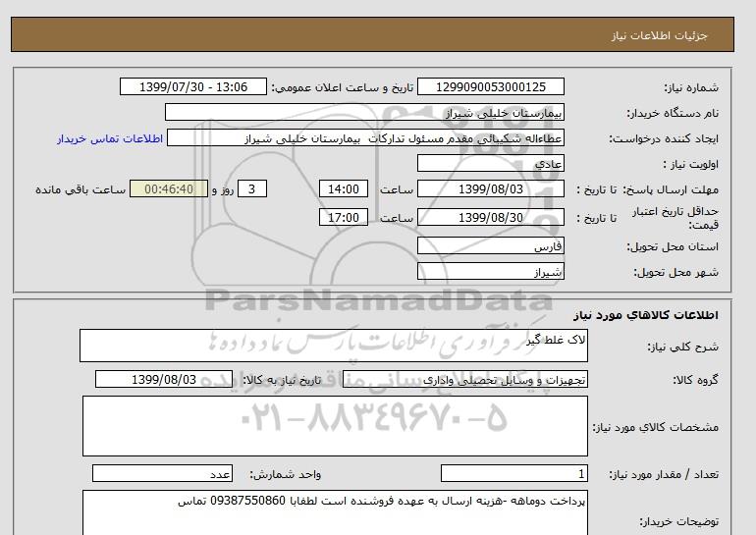Click page header جزئیات اطلاعات نیاز

pyautogui.click(x=659, y=35)
